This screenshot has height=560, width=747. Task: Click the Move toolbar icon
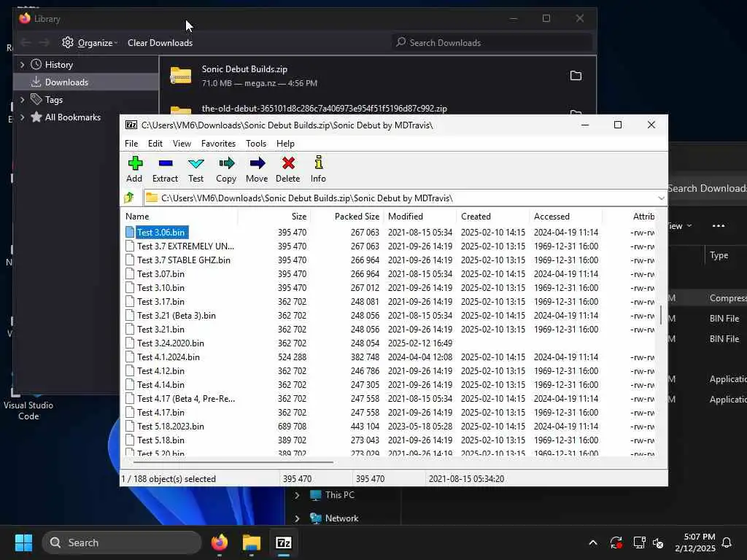(x=257, y=169)
